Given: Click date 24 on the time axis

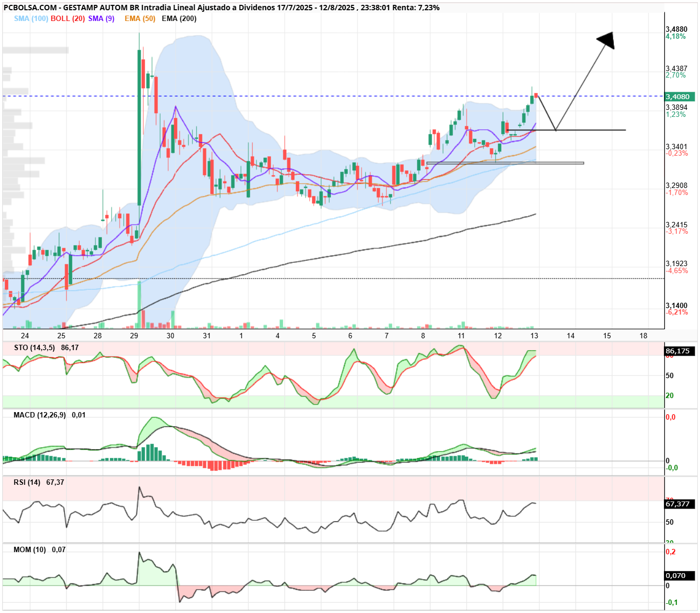Looking at the screenshot, I should (25, 336).
